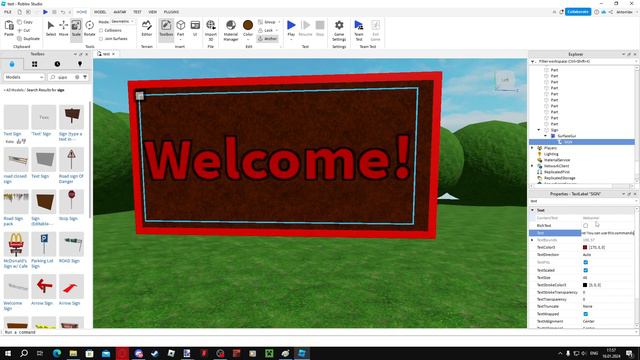Screen dimensions: 640x360
Task: Select the Stop Sign model in Toolbox
Action: [x=71, y=205]
